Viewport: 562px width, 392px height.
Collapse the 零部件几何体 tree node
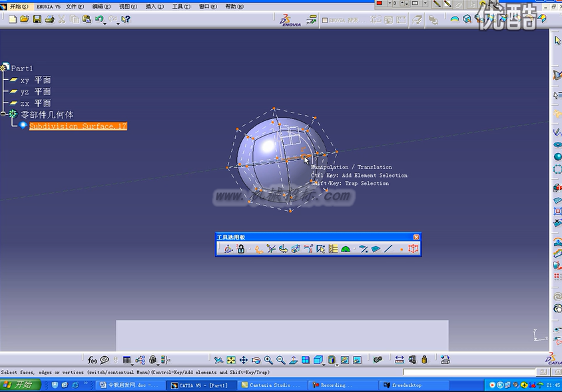tap(3, 114)
